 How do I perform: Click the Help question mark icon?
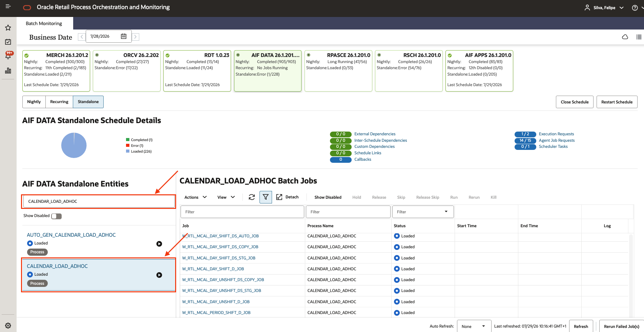(635, 8)
